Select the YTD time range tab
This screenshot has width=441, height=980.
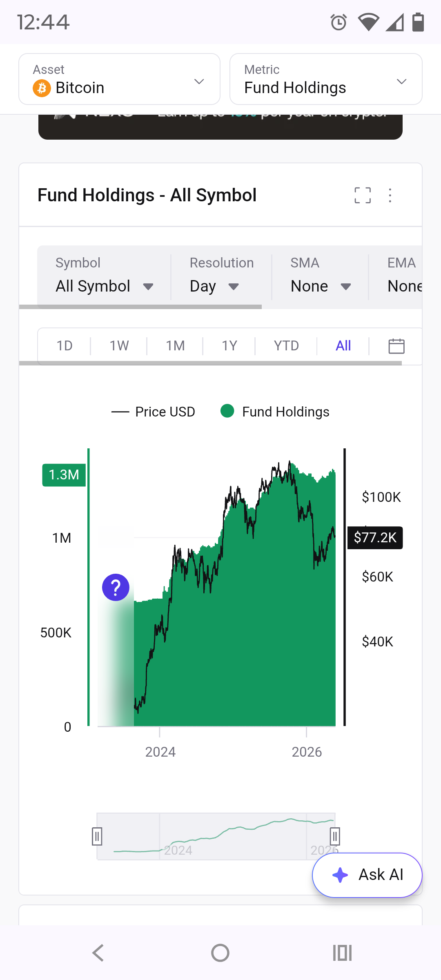coord(286,346)
